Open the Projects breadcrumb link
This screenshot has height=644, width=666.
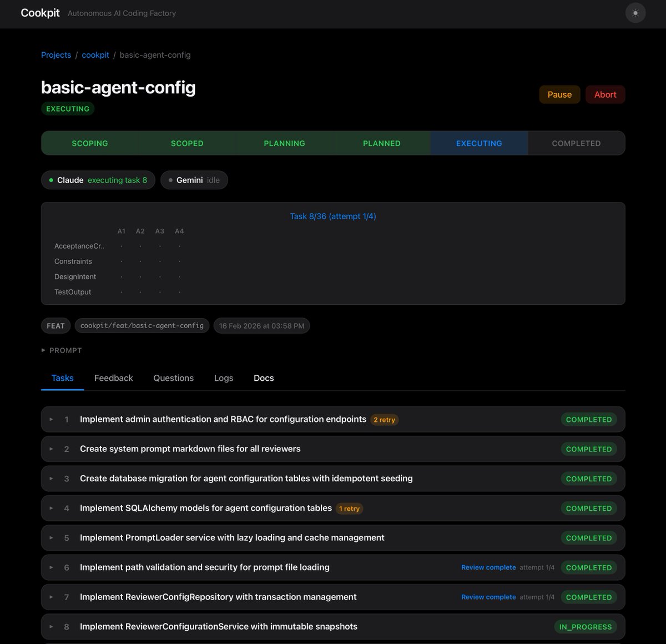pyautogui.click(x=56, y=55)
